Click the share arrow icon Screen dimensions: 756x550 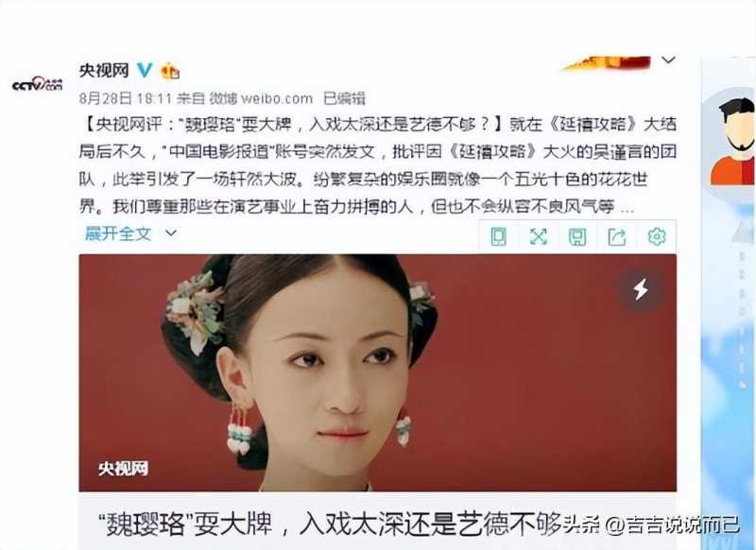[617, 236]
